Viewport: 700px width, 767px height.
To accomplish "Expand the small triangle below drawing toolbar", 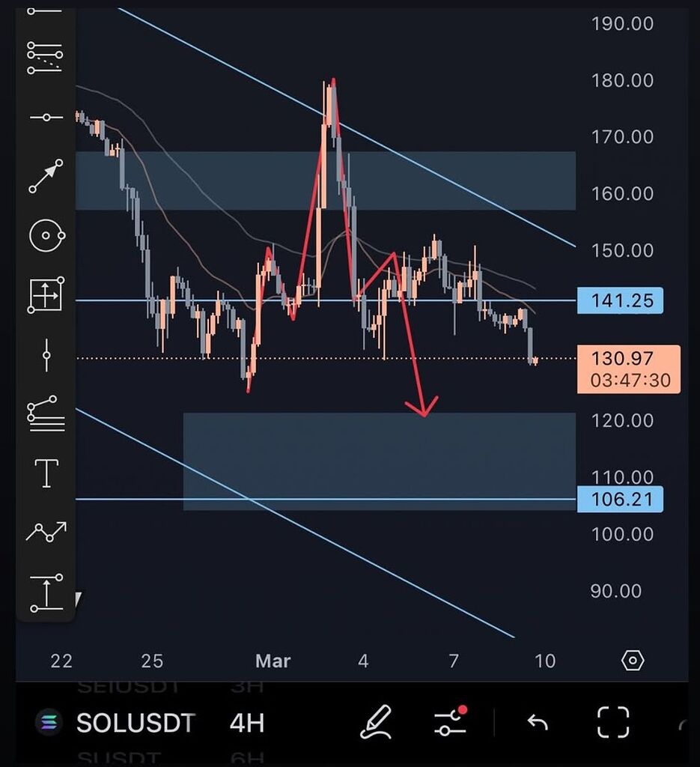I will coord(78,598).
